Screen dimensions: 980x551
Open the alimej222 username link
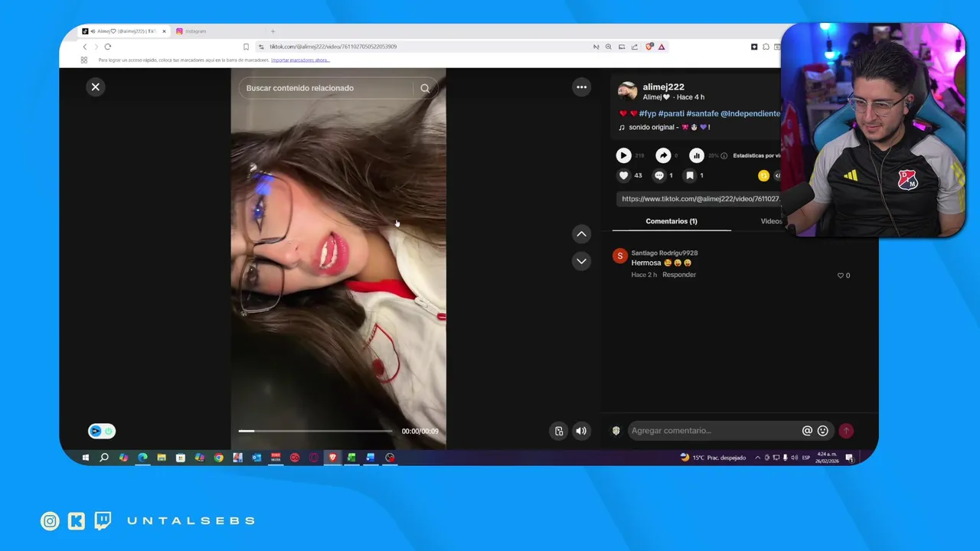coord(663,86)
